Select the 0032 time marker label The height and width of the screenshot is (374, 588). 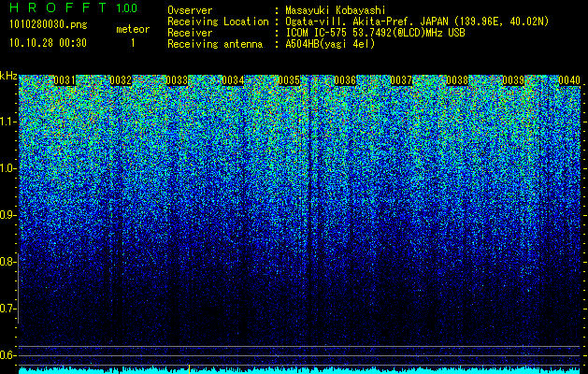pos(121,80)
